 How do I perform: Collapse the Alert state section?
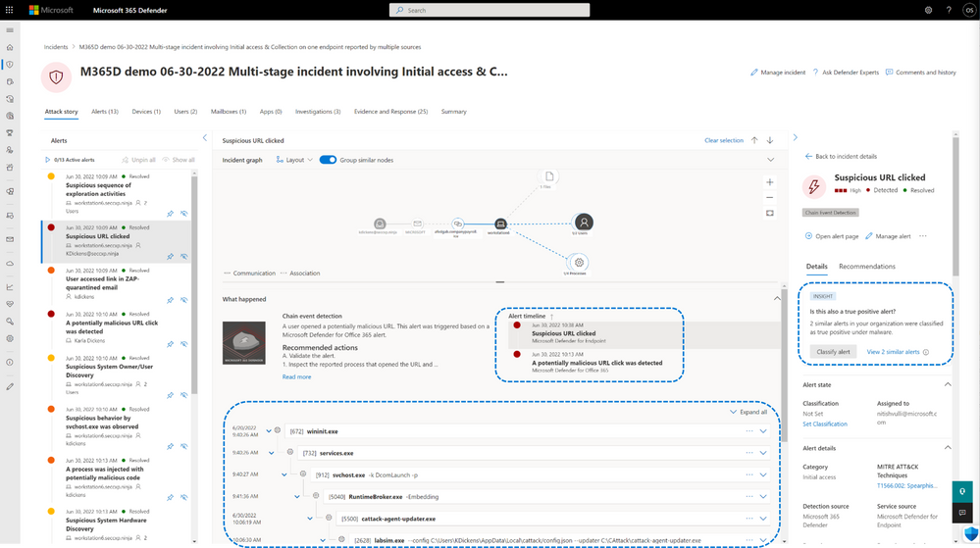[x=948, y=385]
